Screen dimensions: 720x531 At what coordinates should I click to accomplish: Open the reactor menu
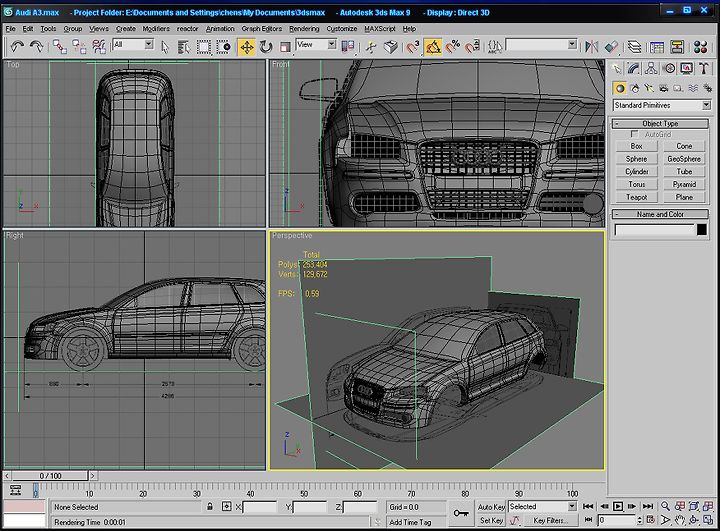click(187, 28)
